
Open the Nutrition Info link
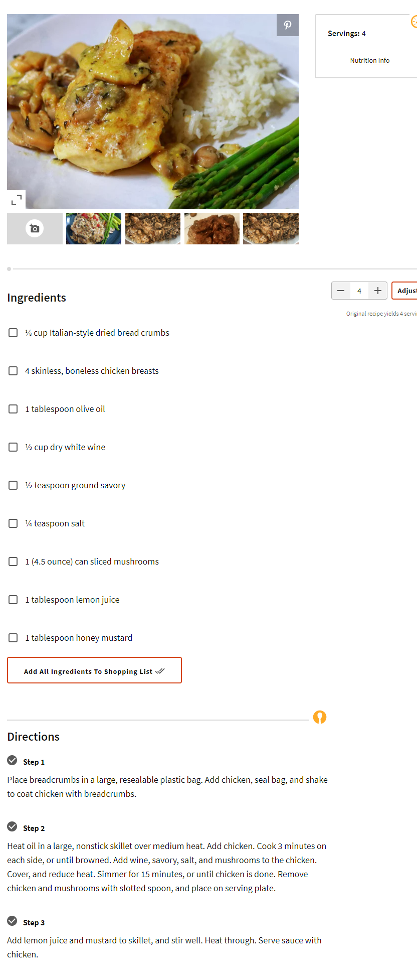370,61
